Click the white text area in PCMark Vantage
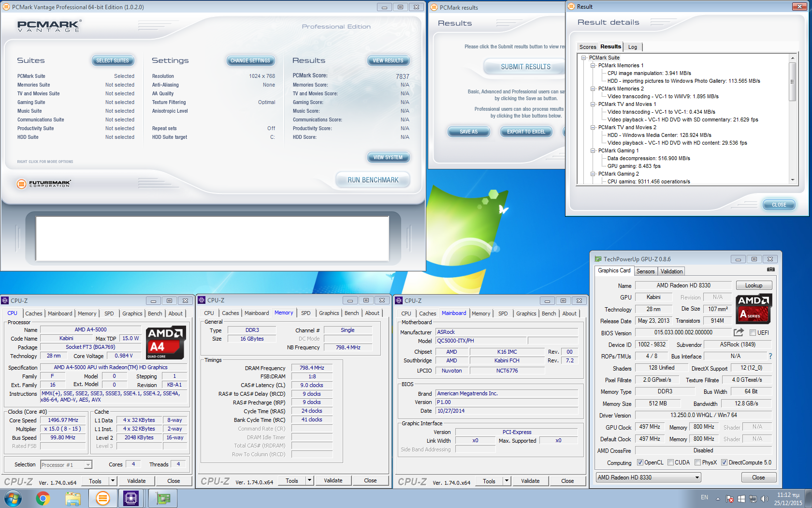Image resolution: width=812 pixels, height=508 pixels. (x=213, y=239)
